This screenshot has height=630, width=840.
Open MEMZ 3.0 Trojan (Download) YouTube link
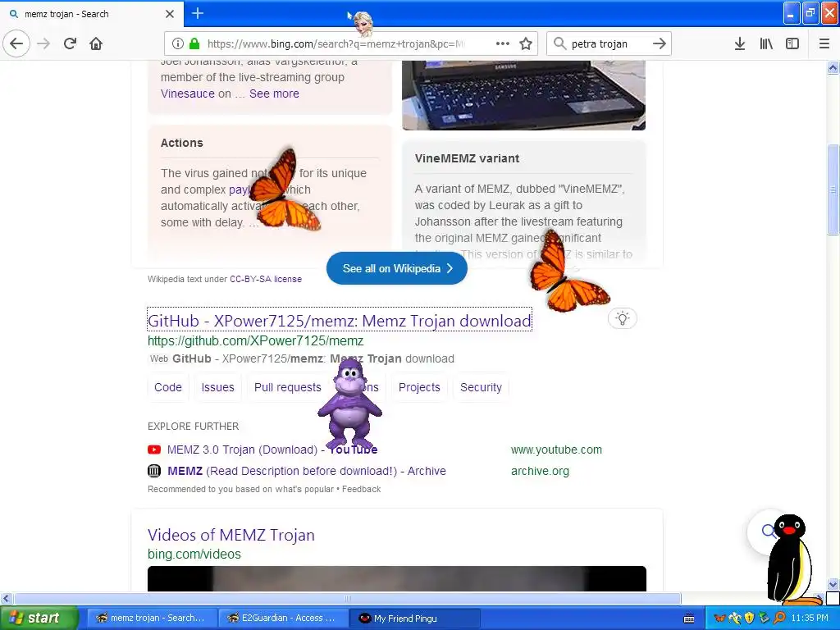272,450
